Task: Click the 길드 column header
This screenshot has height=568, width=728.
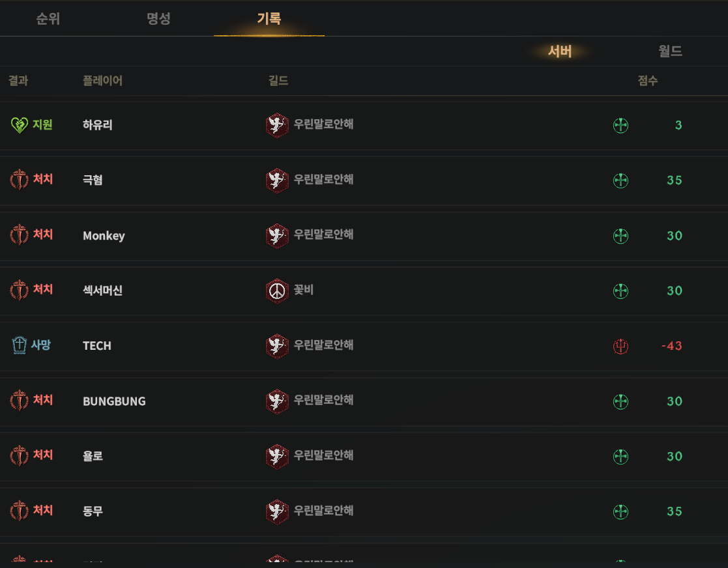Action: (x=278, y=81)
